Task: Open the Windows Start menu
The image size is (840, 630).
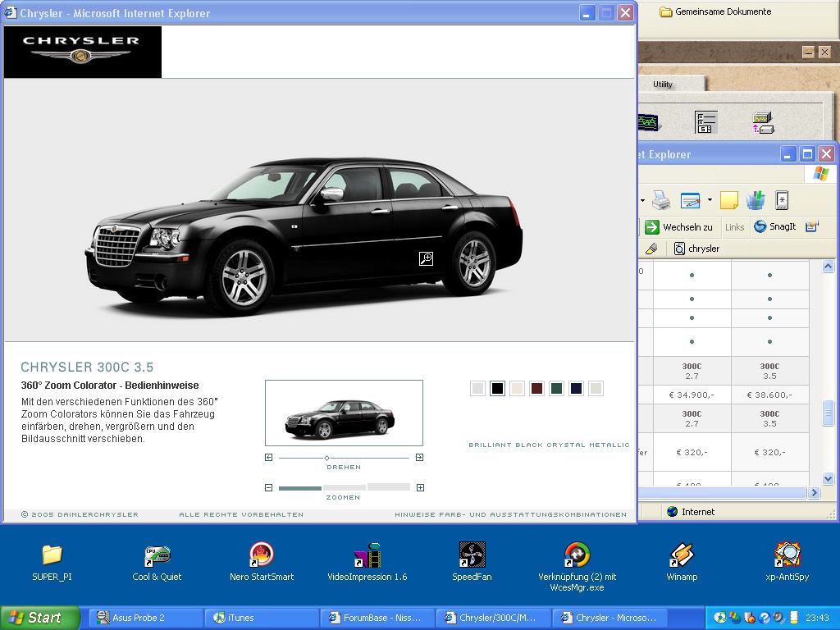Action: [40, 618]
